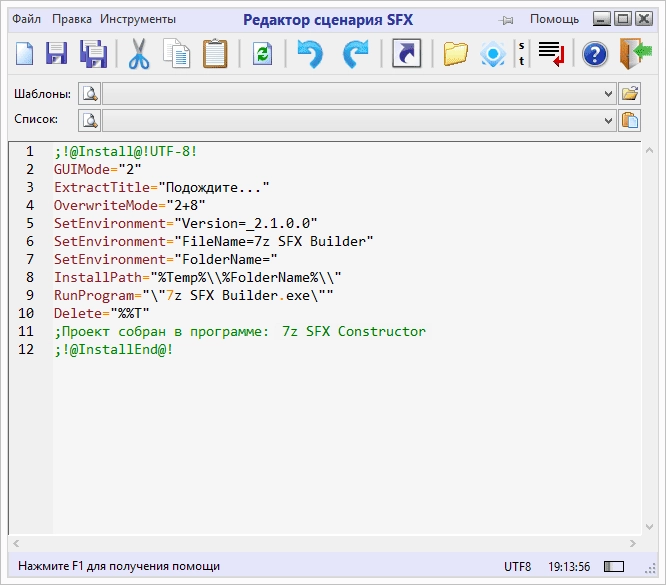This screenshot has height=585, width=666.
Task: Place cursor on GUIMode="2" line
Action: pos(97,170)
